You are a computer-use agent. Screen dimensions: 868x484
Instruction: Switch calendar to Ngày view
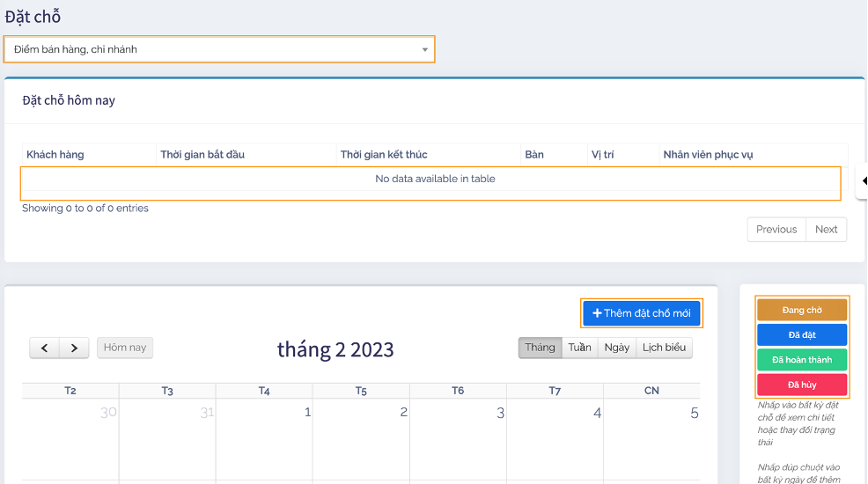(616, 348)
